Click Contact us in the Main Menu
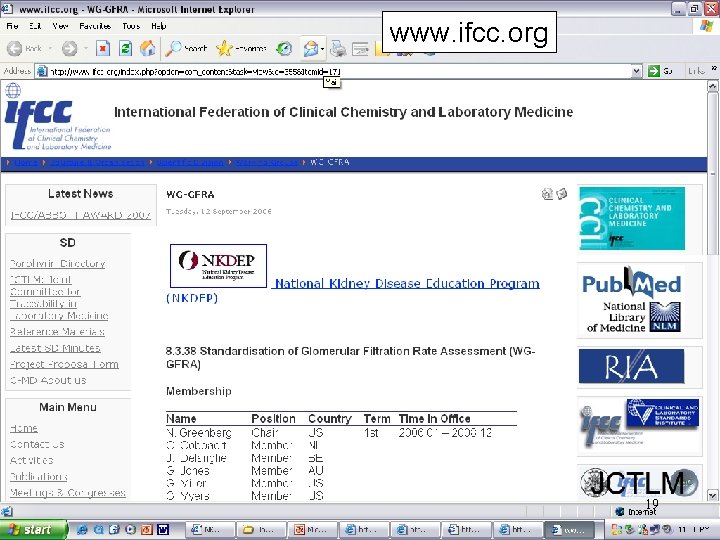Viewport: 720px width, 540px height. tap(37, 444)
